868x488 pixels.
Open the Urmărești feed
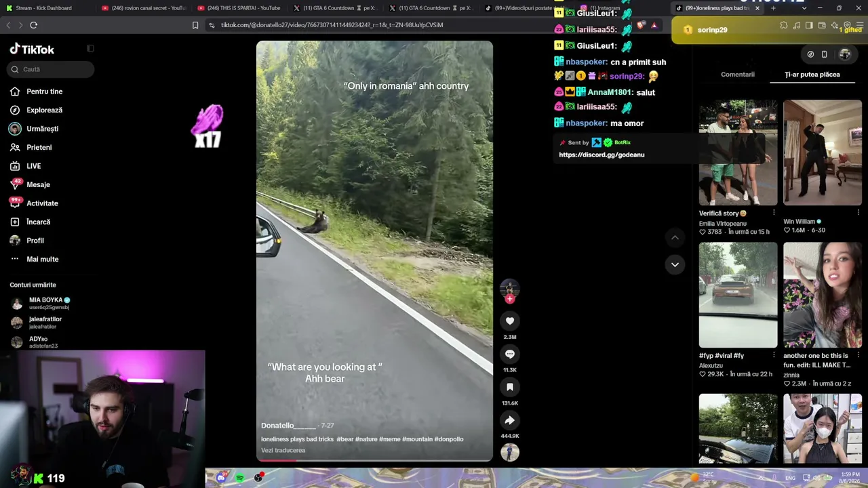click(x=42, y=129)
